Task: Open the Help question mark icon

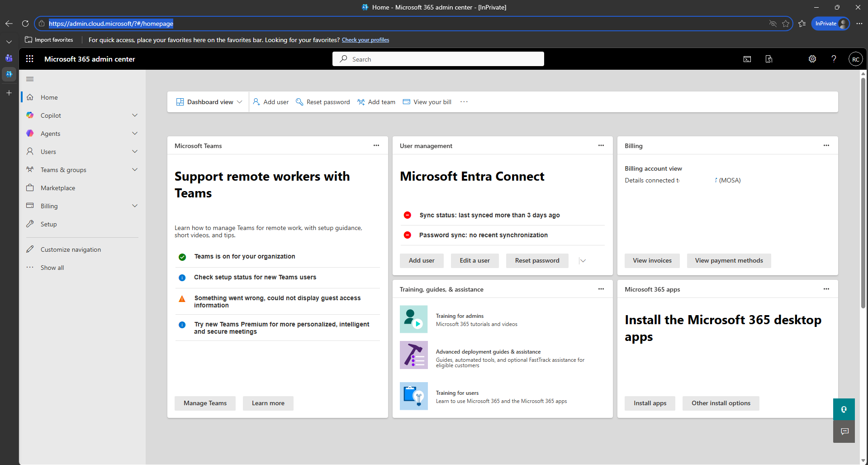Action: 834,59
